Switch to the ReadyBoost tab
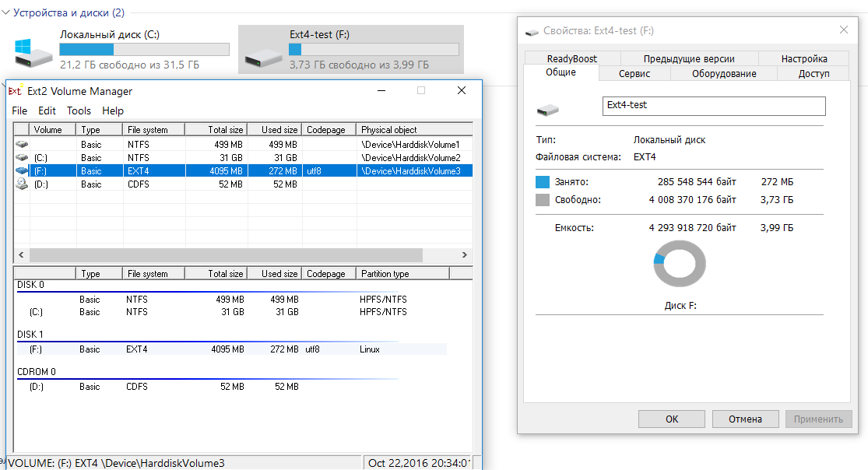This screenshot has height=470, width=868. 571,58
